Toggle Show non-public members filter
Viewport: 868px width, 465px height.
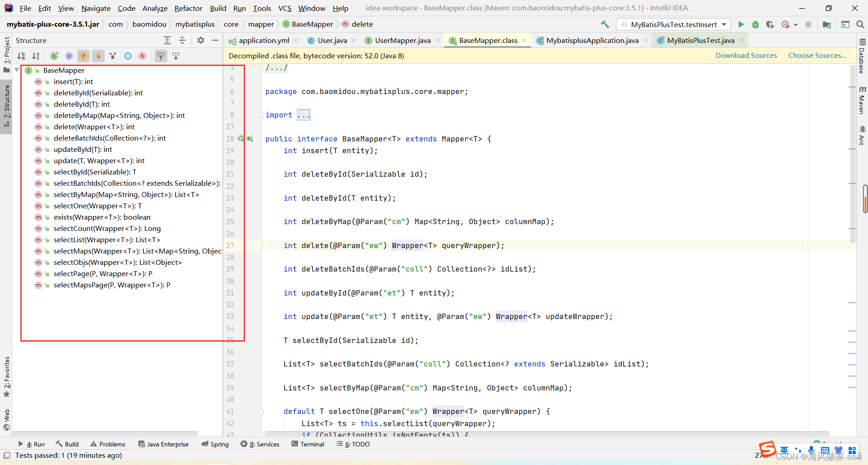pyautogui.click(x=98, y=56)
